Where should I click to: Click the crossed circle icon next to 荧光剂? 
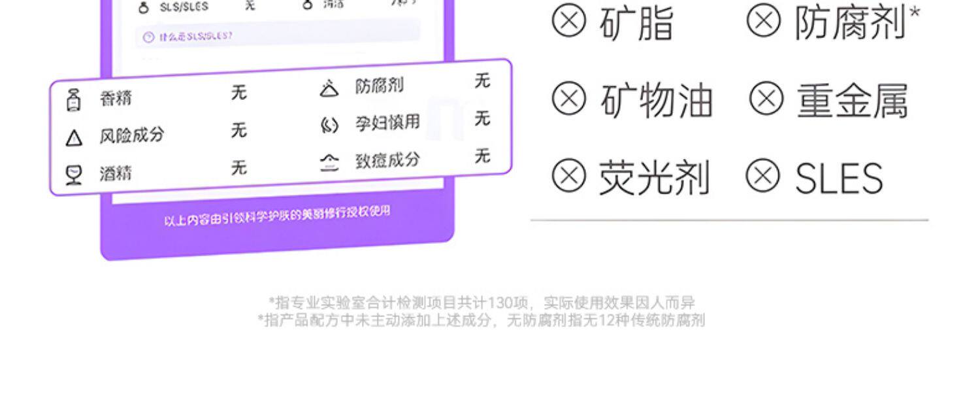pyautogui.click(x=569, y=175)
